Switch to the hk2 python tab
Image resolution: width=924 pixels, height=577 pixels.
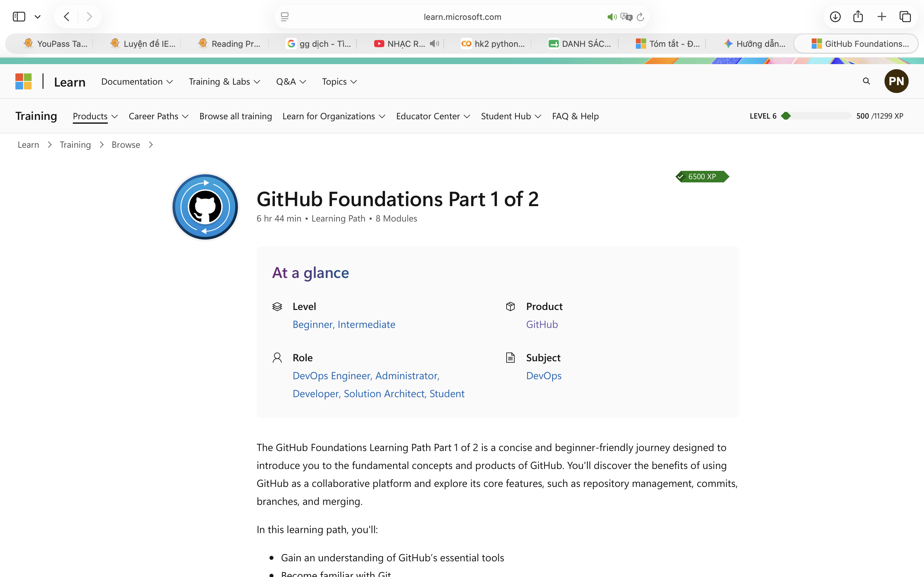click(x=492, y=44)
